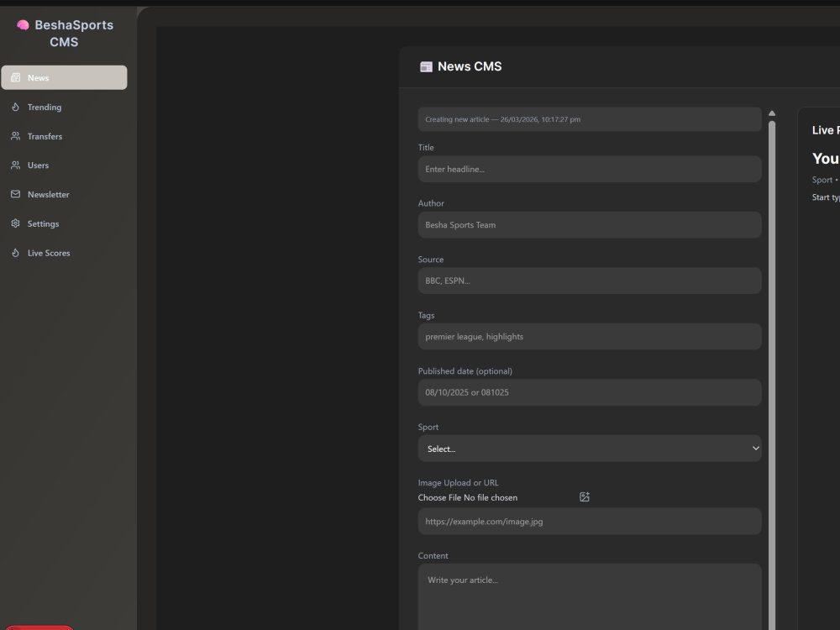Click the brain logo beside BeshaSports CMS
840x630 pixels.
tap(23, 25)
